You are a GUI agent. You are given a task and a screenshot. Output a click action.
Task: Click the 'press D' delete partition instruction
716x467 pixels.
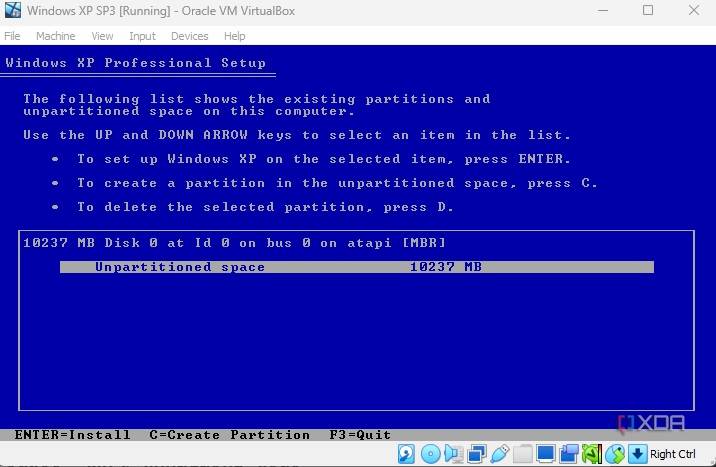pyautogui.click(x=265, y=207)
